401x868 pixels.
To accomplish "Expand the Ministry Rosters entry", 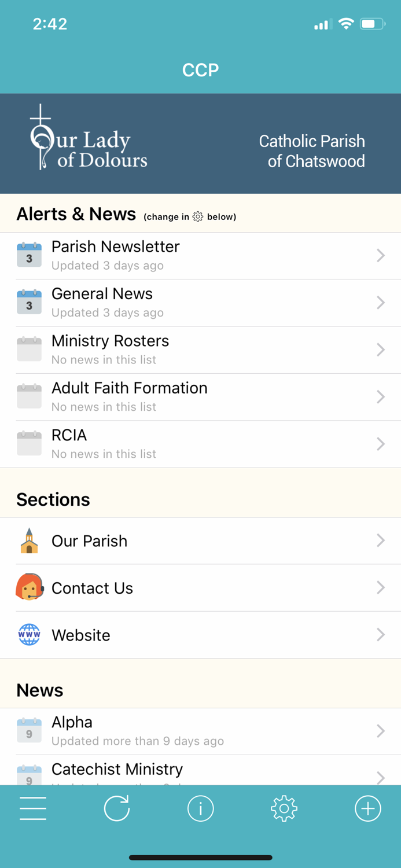I will coord(200,349).
